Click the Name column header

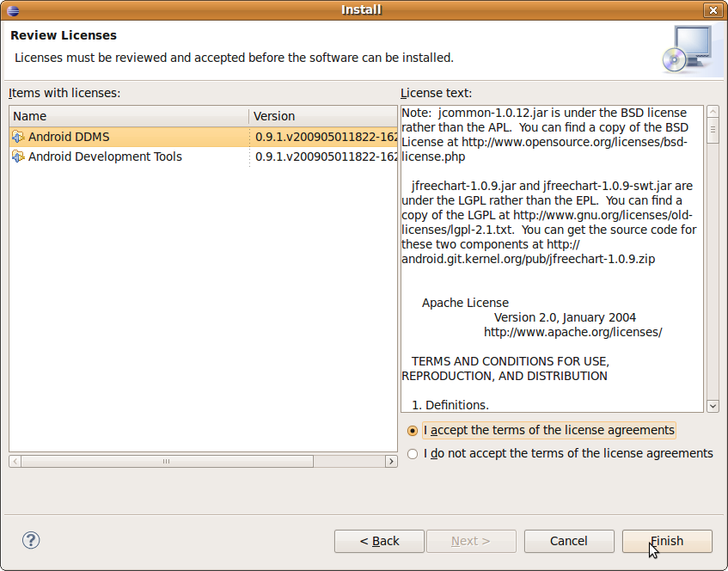[129, 116]
